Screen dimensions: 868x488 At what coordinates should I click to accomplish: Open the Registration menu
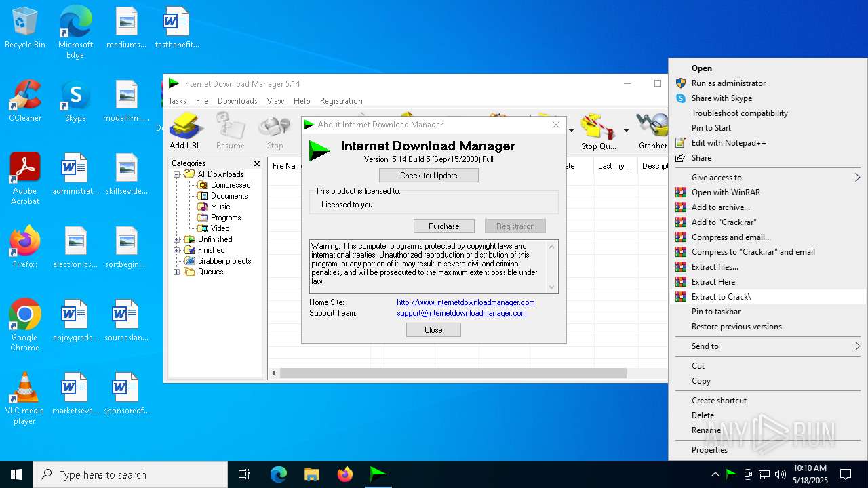[x=341, y=101]
